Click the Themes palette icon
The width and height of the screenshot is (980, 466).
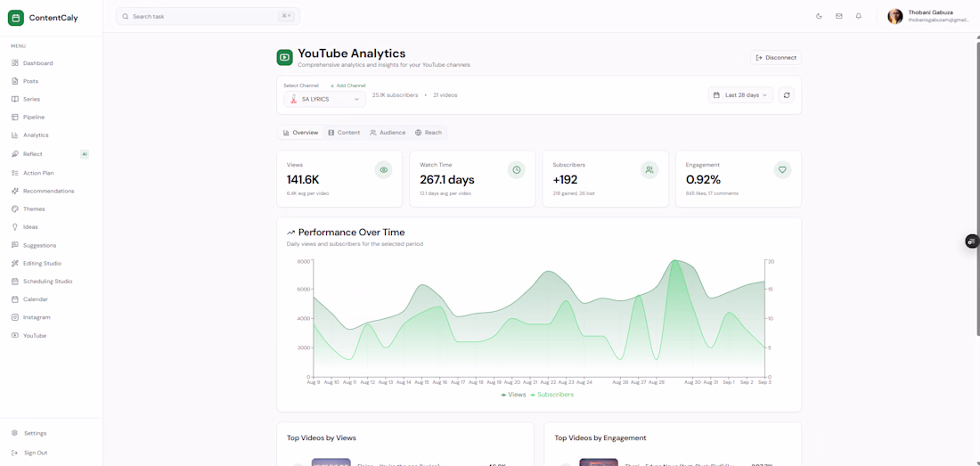15,208
